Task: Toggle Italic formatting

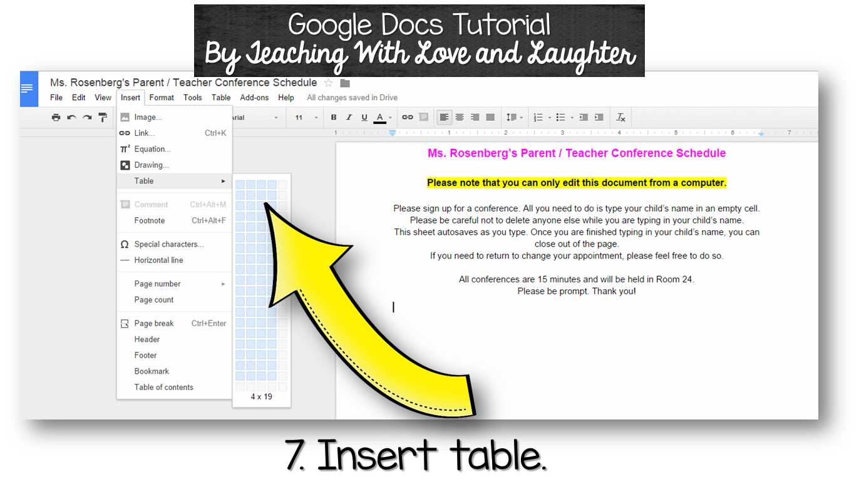Action: coord(349,117)
